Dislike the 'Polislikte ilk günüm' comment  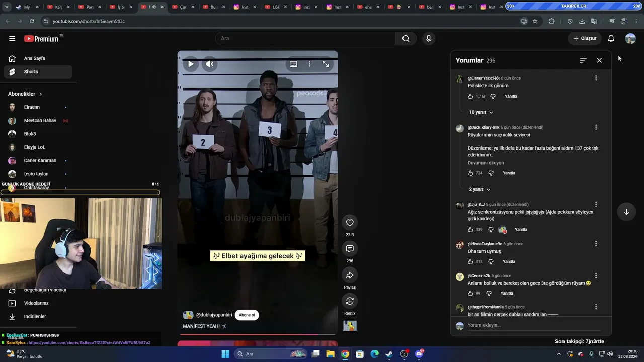[493, 96]
